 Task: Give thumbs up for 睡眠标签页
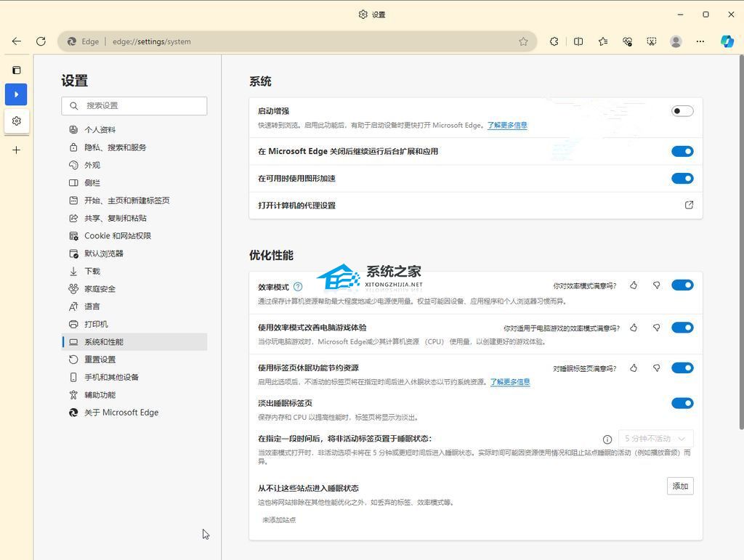(x=634, y=368)
